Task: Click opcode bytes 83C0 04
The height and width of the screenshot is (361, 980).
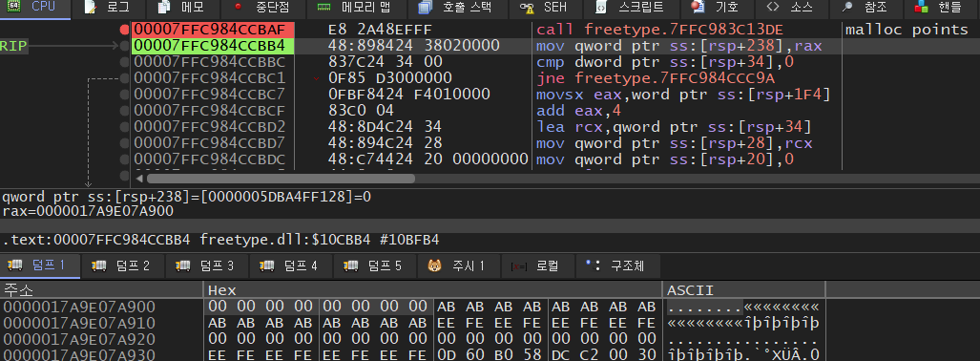Action: [x=363, y=111]
